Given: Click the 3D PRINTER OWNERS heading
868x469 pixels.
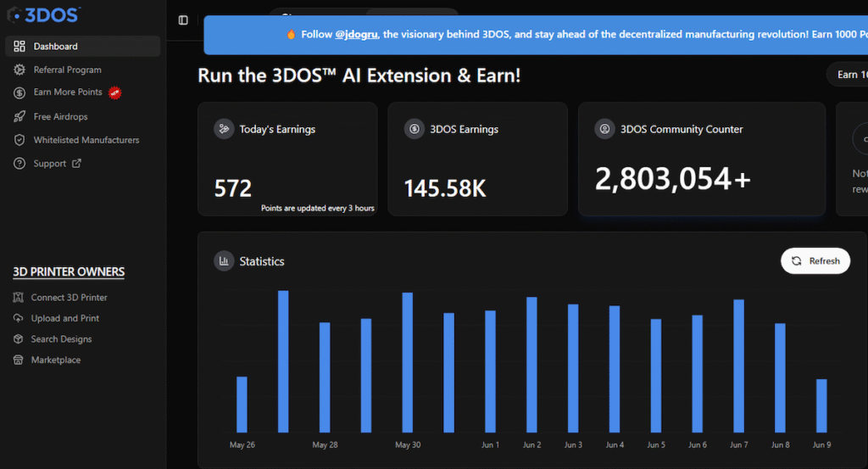Looking at the screenshot, I should click(69, 272).
